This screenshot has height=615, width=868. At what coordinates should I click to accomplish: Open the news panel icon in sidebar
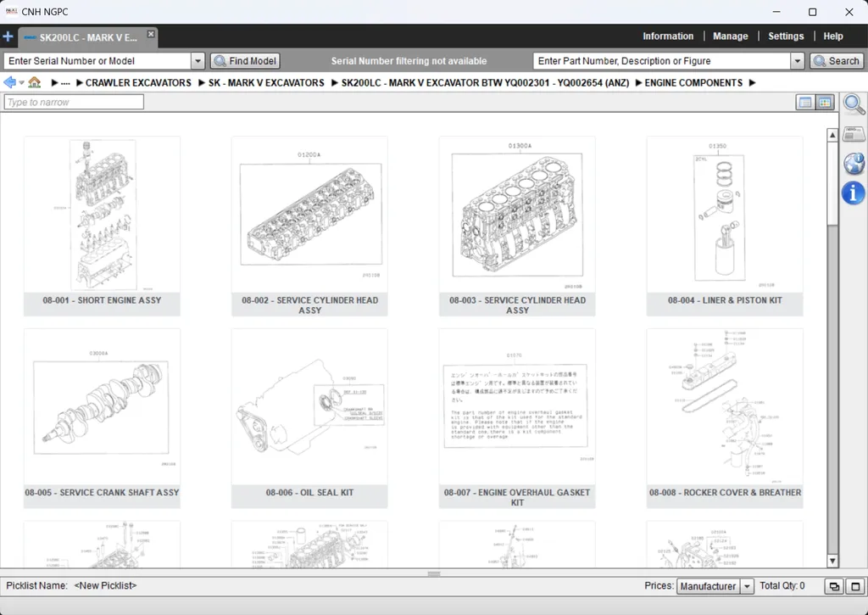tap(854, 133)
